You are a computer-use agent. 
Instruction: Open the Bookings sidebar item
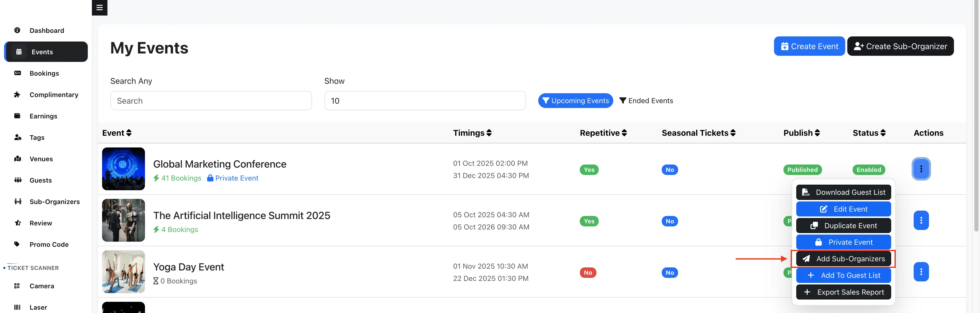click(x=44, y=73)
